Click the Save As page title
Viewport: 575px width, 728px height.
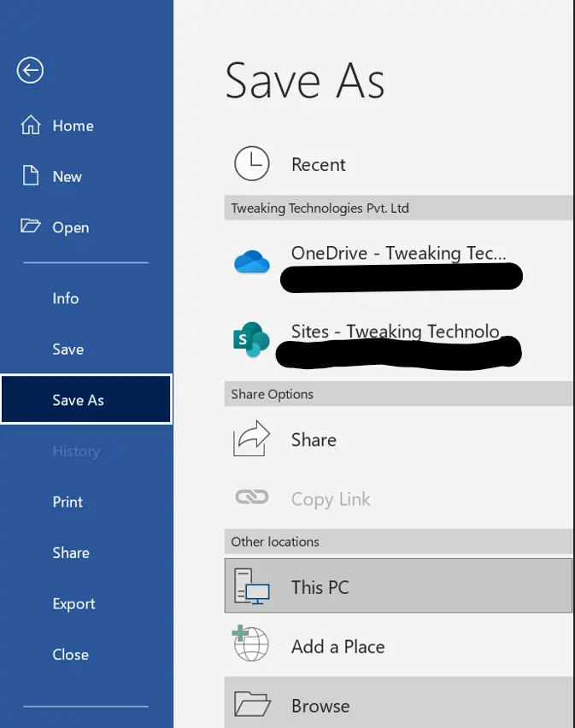click(305, 81)
